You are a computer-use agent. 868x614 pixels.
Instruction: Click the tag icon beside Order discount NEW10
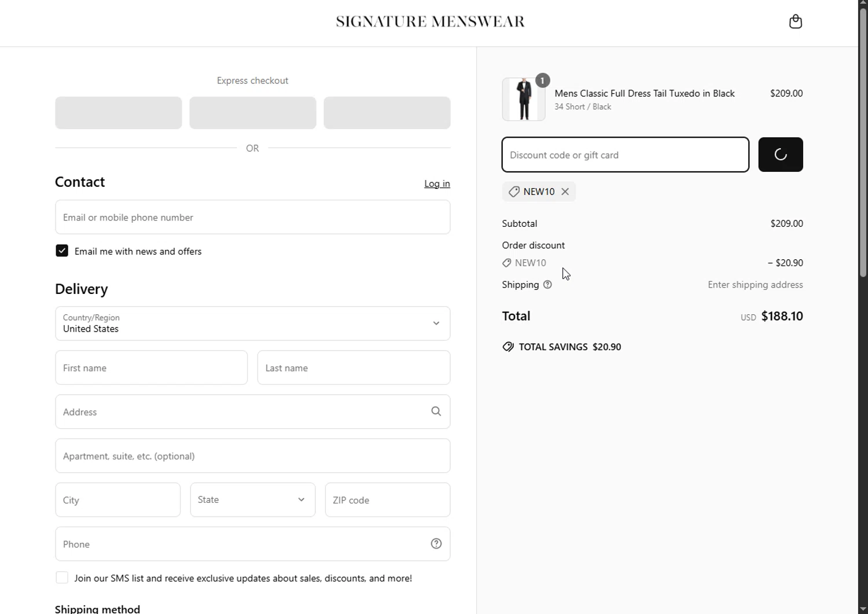point(507,263)
